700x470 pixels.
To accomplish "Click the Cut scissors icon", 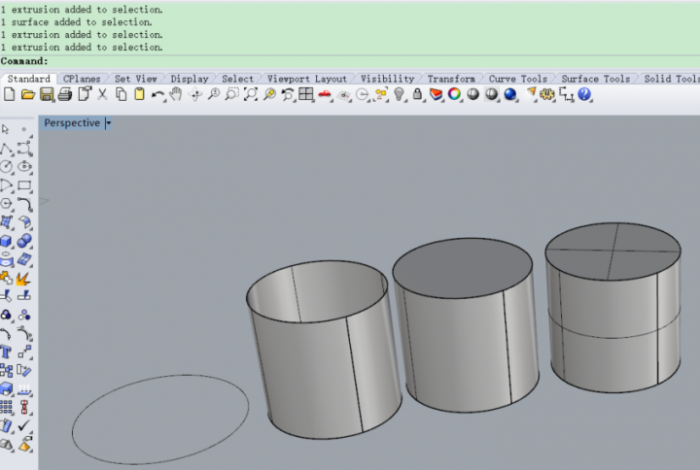I will [102, 94].
